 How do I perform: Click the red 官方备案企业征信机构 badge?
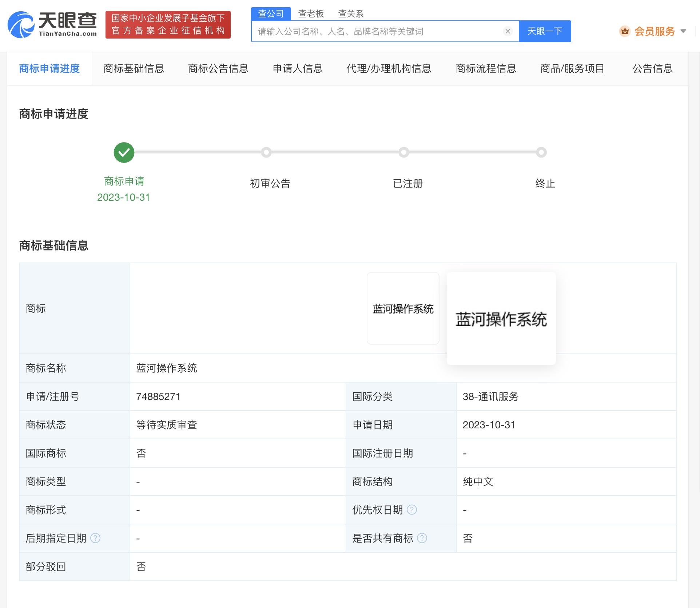tap(168, 24)
